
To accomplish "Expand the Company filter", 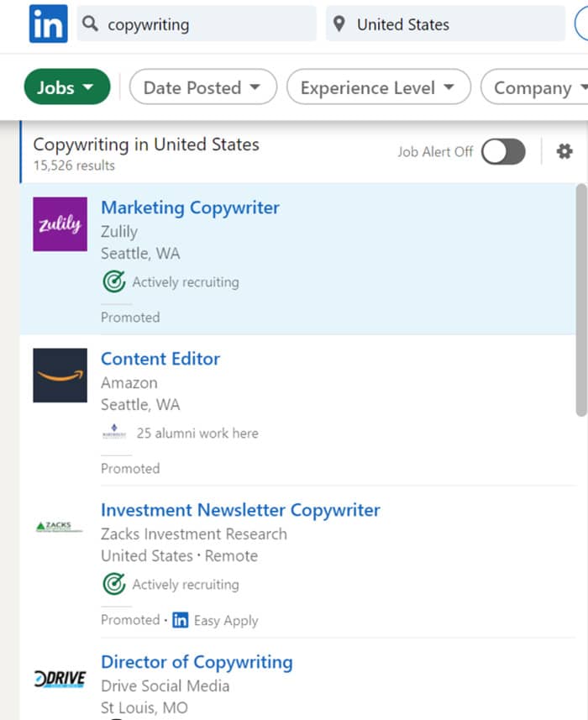I will tap(534, 87).
